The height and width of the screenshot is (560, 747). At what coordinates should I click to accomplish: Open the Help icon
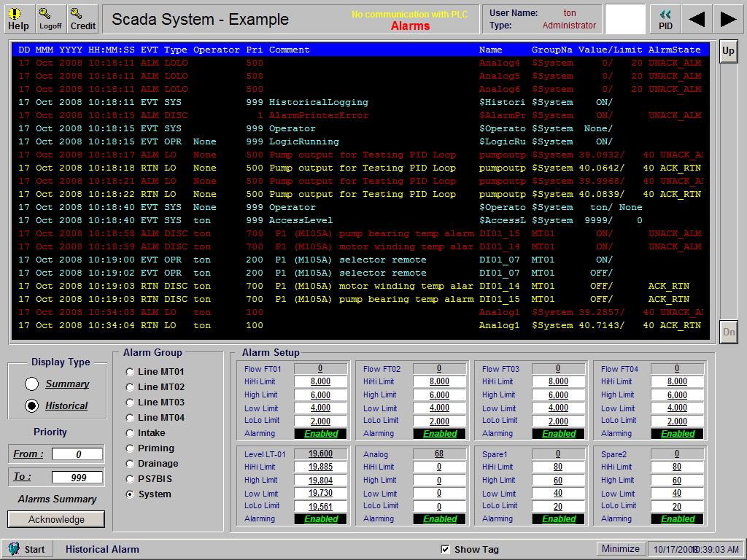[18, 17]
